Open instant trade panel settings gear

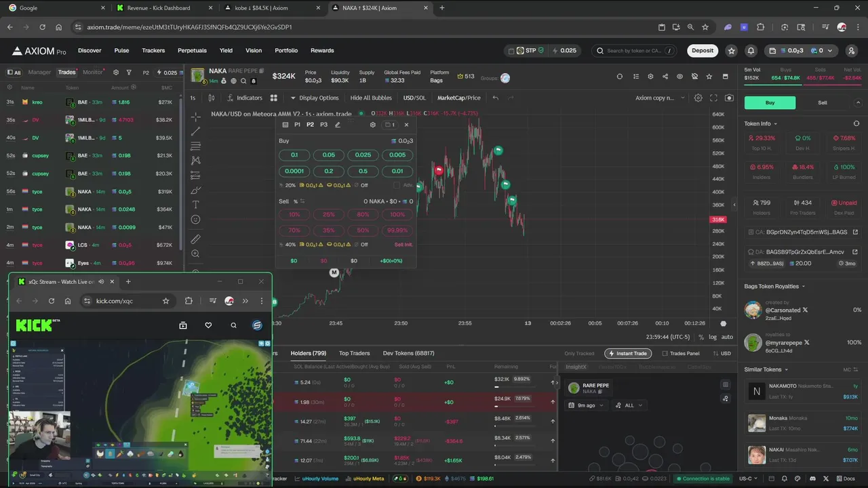tap(372, 125)
